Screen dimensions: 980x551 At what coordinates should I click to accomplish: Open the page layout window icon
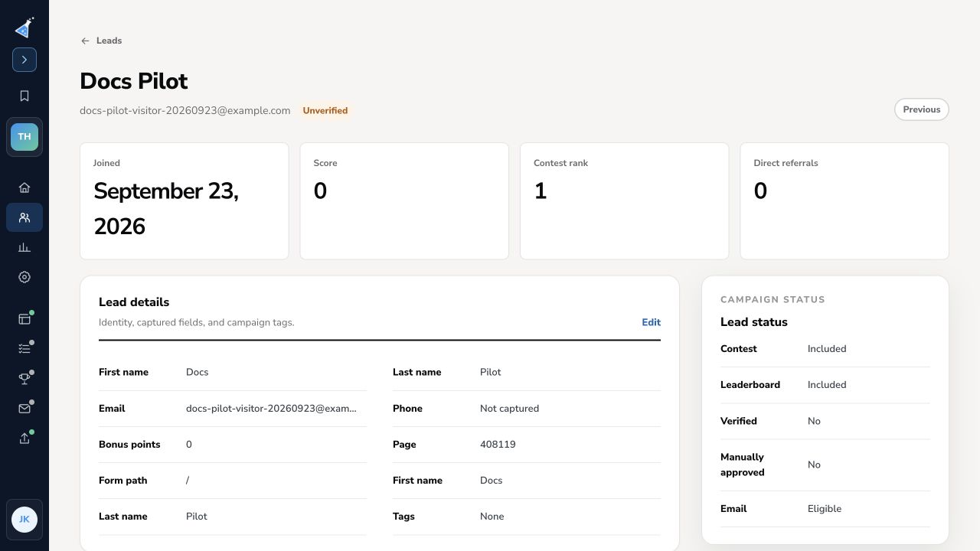(24, 319)
